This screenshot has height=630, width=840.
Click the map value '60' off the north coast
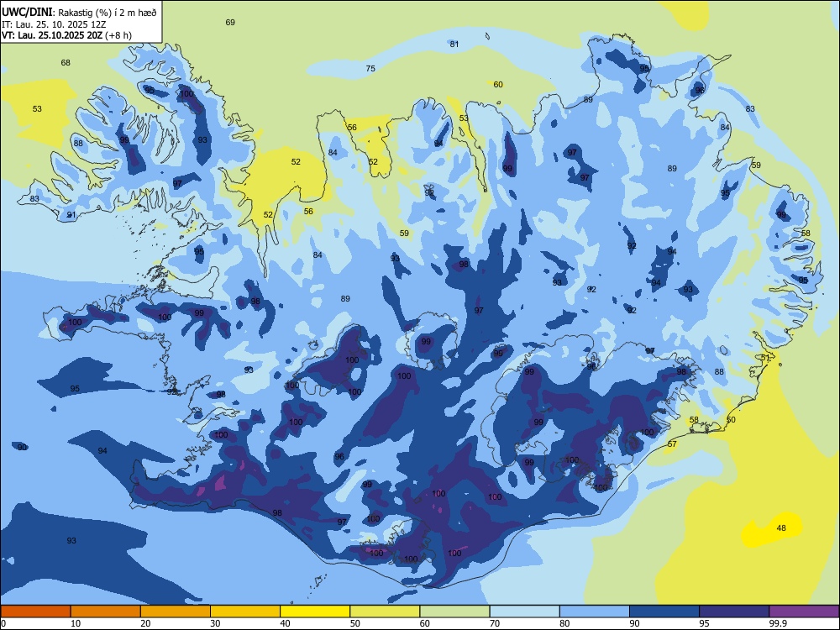[x=498, y=85]
